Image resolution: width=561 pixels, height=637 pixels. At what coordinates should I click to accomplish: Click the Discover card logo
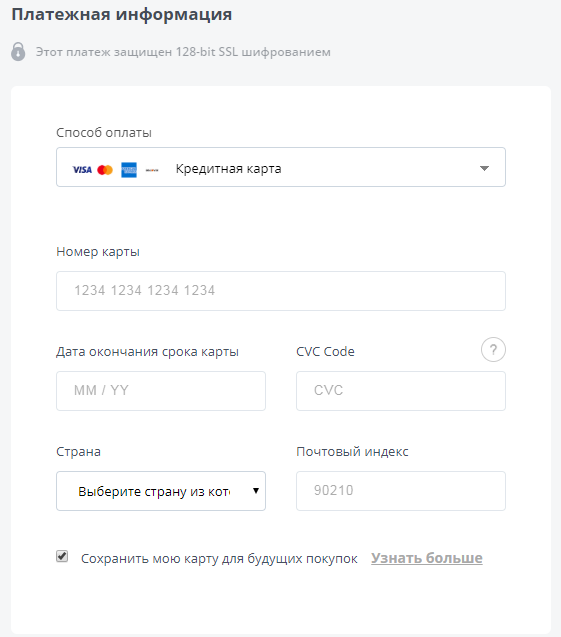coord(152,170)
